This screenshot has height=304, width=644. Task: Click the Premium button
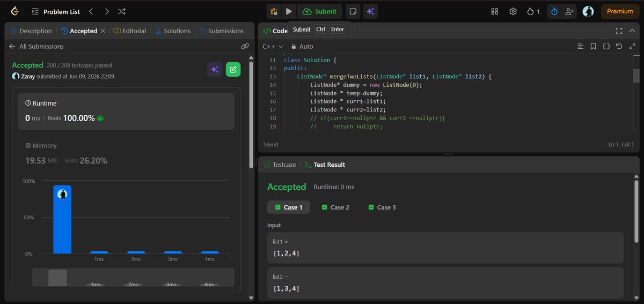pos(620,11)
